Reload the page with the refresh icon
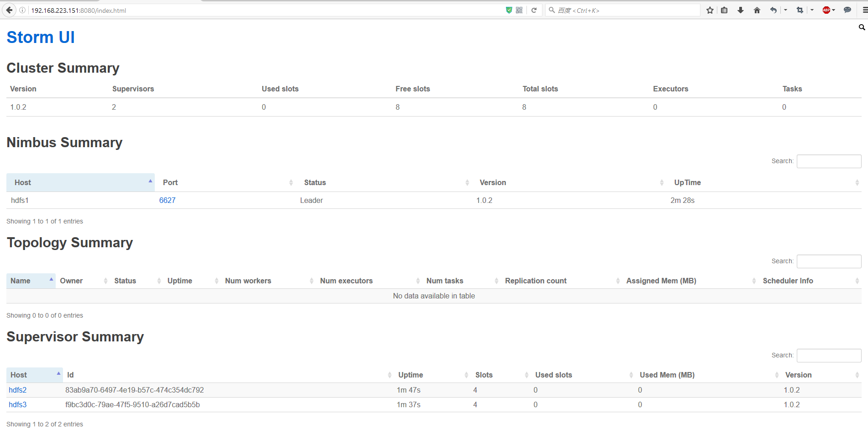The width and height of the screenshot is (868, 436). point(534,10)
